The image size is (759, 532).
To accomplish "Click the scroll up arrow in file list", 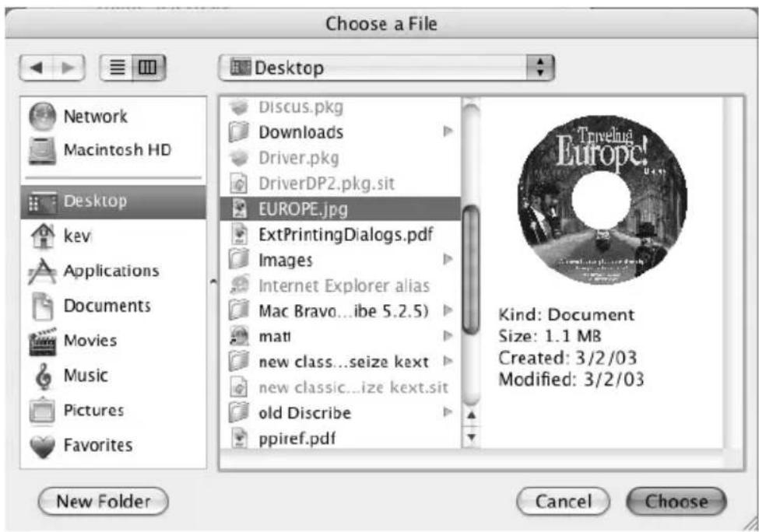I will coord(471,415).
